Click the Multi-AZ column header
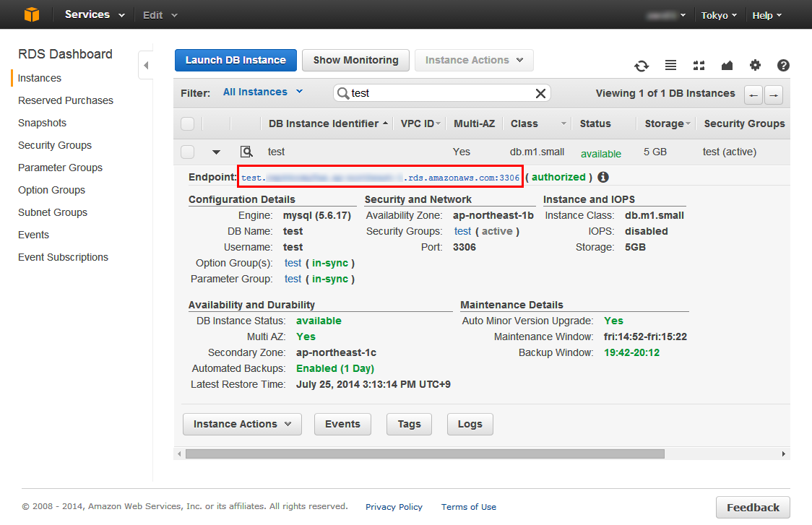Image resolution: width=812 pixels, height=525 pixels. 475,123
